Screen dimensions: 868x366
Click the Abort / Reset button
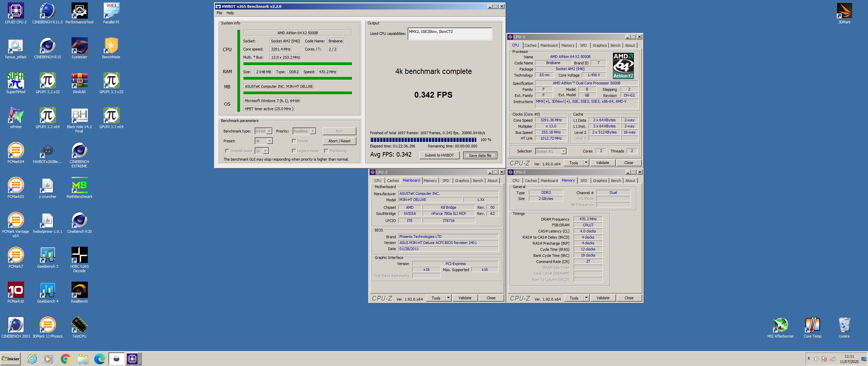(339, 141)
